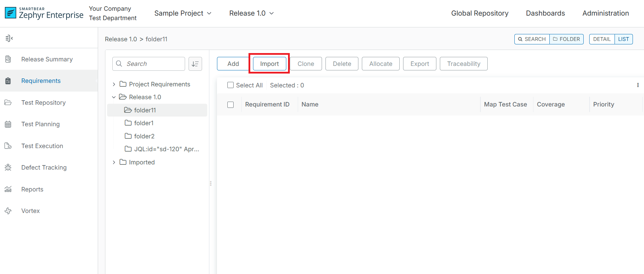Open Test Planning calendar icon

click(8, 124)
